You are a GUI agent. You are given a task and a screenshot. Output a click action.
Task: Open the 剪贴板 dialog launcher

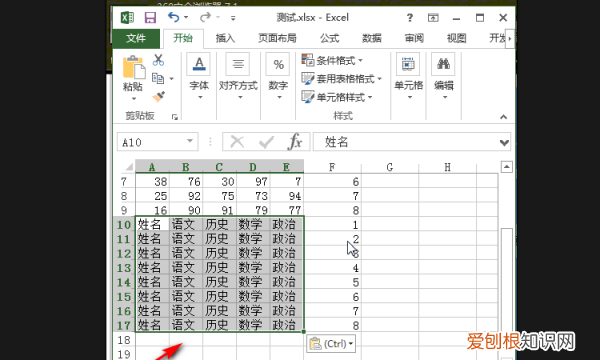175,117
